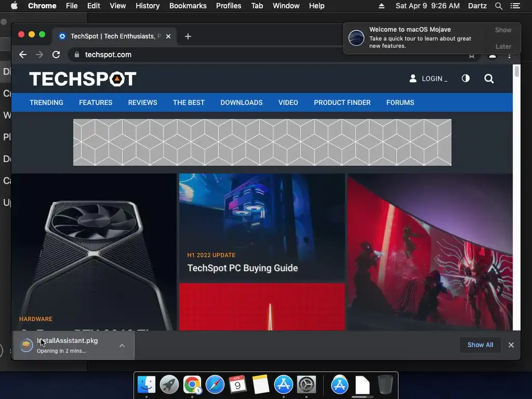This screenshot has height=399, width=532.
Task: Open the Bookmarks menu
Action: click(x=188, y=6)
